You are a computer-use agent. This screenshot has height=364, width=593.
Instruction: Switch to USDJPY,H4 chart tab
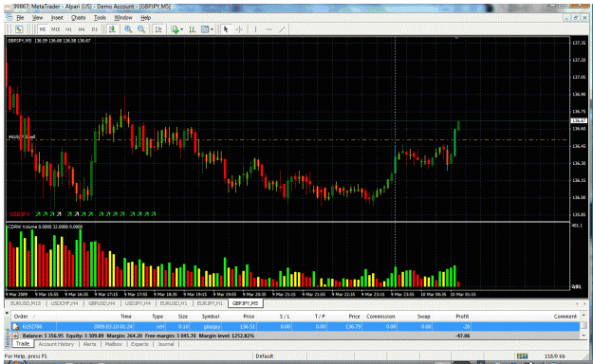click(x=138, y=303)
